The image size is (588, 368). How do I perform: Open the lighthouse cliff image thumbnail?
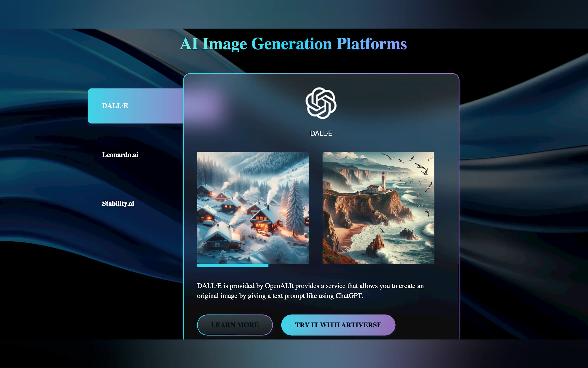click(x=378, y=208)
